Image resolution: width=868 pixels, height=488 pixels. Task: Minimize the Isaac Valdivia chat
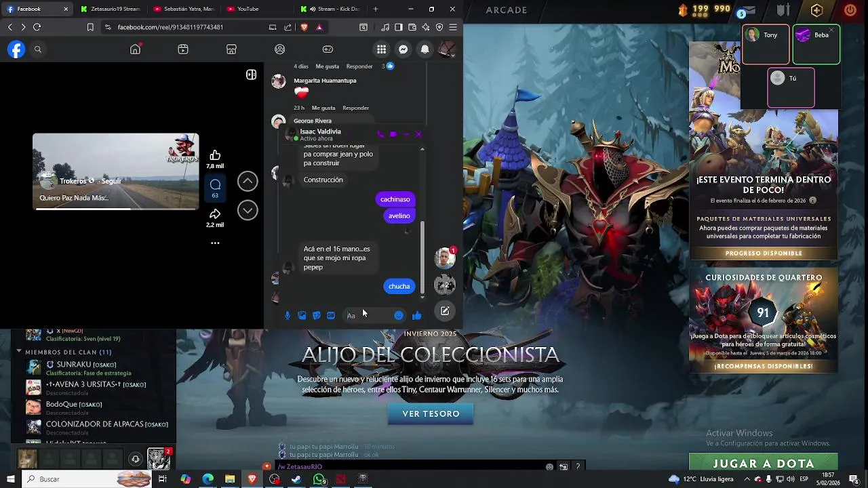[406, 134]
